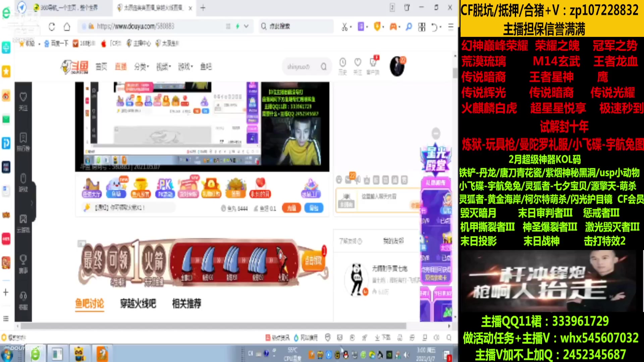
Task: Reload the Douyu page
Action: click(x=52, y=26)
